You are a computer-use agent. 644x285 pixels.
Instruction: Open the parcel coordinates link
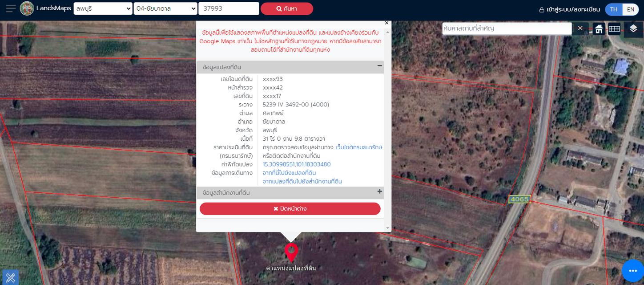[297, 164]
